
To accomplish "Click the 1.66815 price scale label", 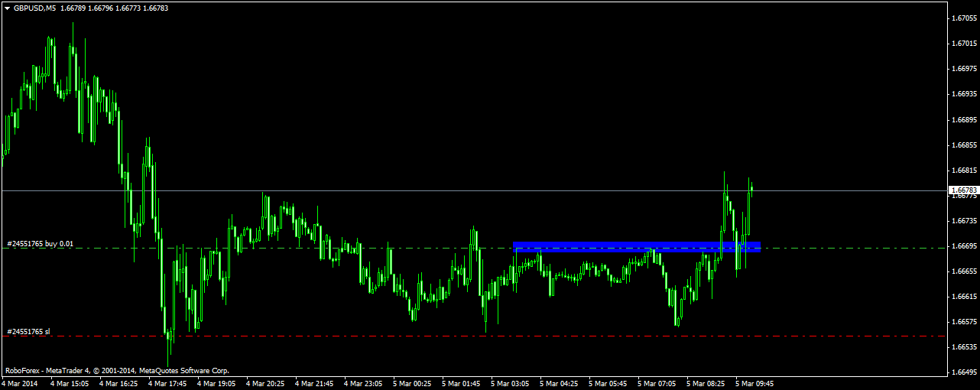I will coord(964,171).
